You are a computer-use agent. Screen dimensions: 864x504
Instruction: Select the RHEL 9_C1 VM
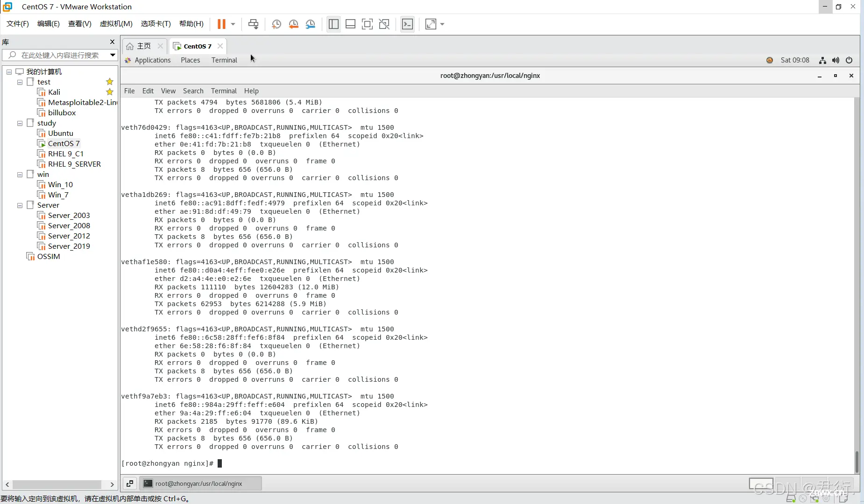65,154
